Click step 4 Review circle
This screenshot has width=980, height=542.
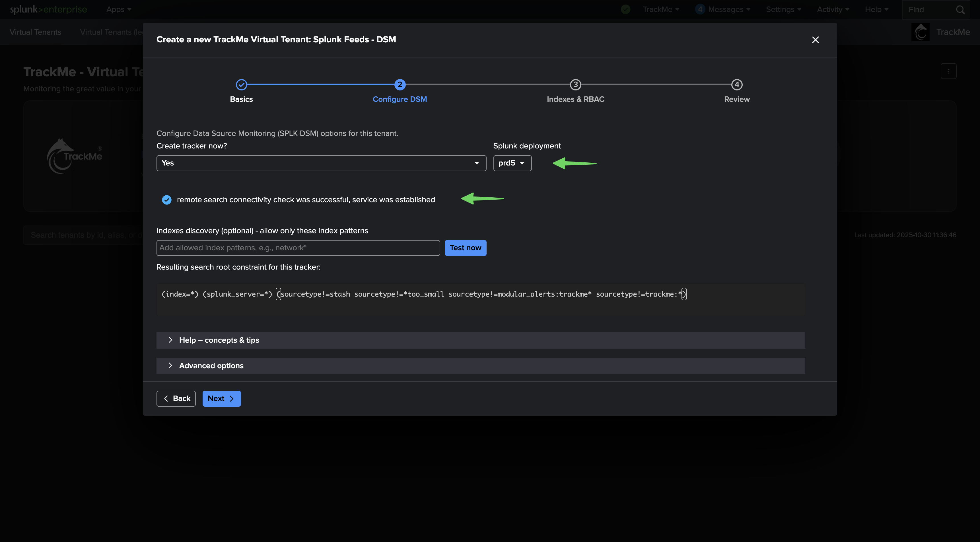(736, 85)
